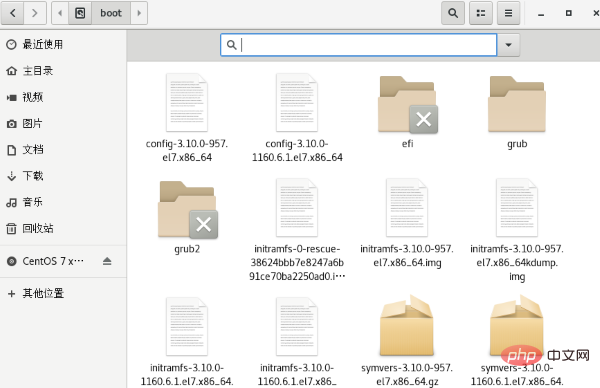Click the path bar left scroll arrow

tap(60, 13)
